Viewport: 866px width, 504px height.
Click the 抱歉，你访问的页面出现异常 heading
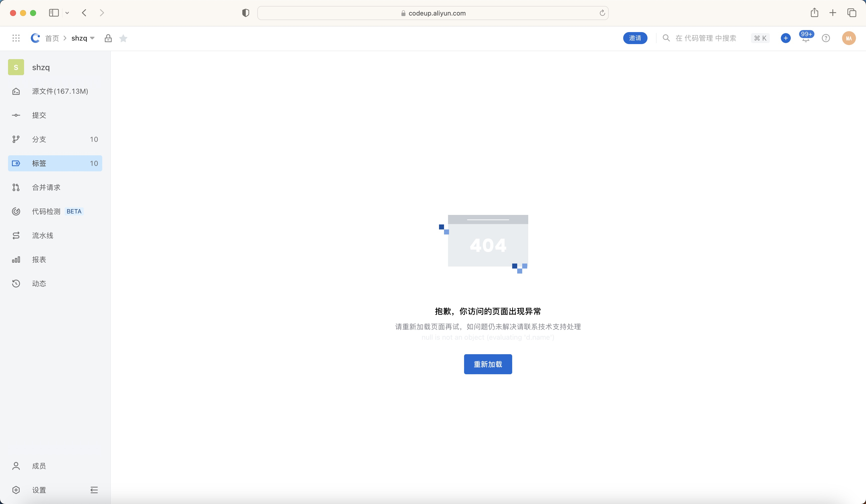point(488,311)
